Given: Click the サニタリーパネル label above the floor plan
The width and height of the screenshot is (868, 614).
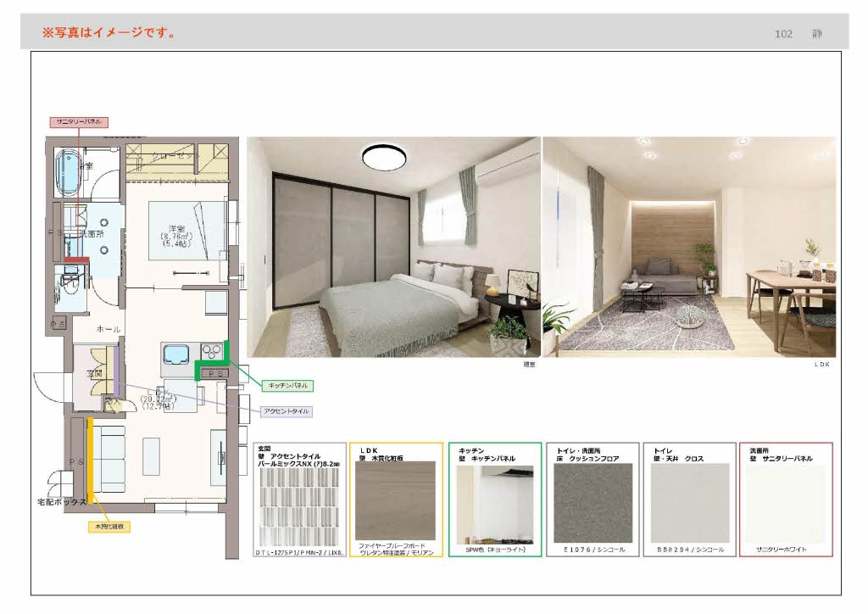Looking at the screenshot, I should click(x=79, y=122).
